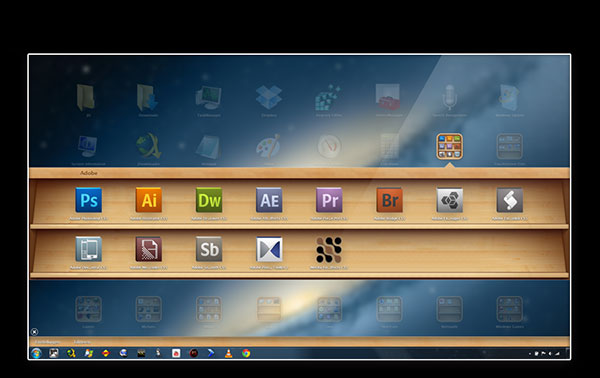The image size is (600, 378).
Task: Open Adobe Premiere Pro (Pr icon)
Action: 329,200
